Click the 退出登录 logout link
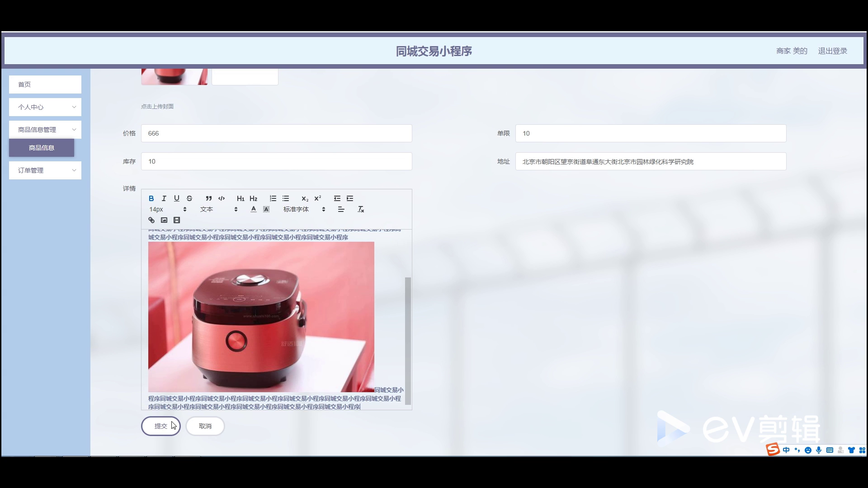This screenshot has width=868, height=488. click(833, 51)
